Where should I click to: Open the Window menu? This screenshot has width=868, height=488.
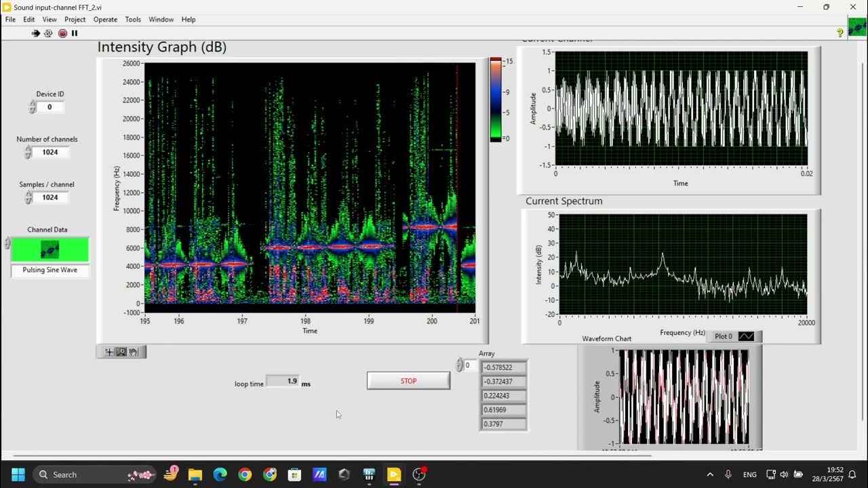161,20
